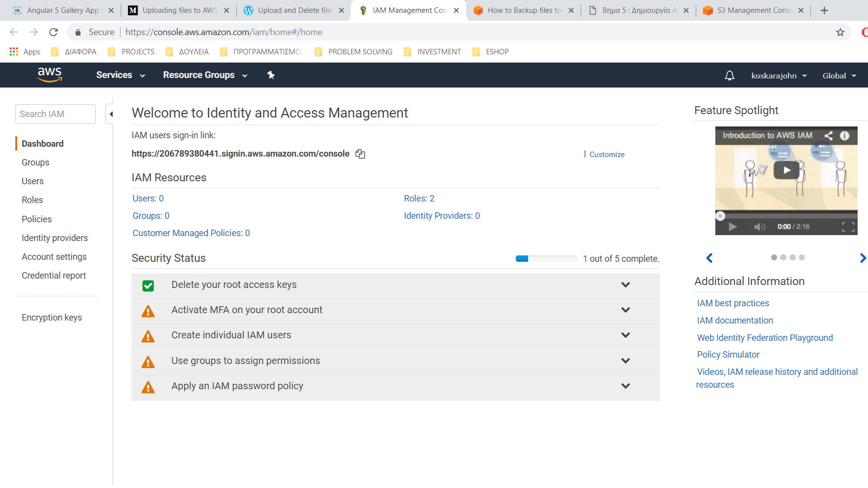Open Identity Providers: 0 link
The width and height of the screenshot is (868, 488).
[442, 216]
